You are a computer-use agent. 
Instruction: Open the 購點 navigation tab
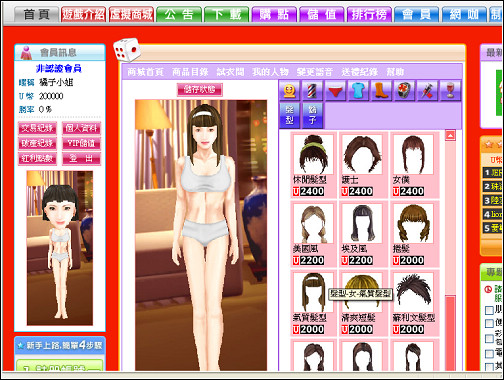(274, 15)
